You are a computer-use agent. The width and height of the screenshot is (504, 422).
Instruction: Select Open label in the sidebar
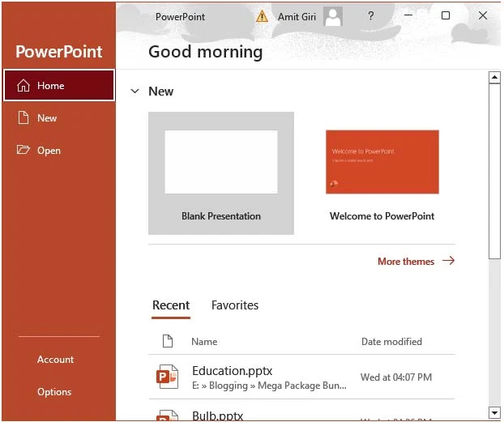click(x=49, y=151)
